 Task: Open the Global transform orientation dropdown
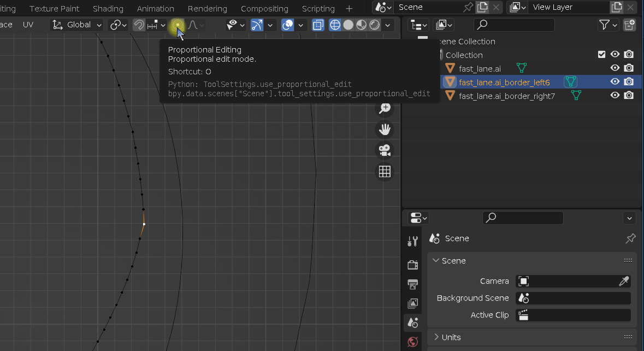pyautogui.click(x=78, y=25)
